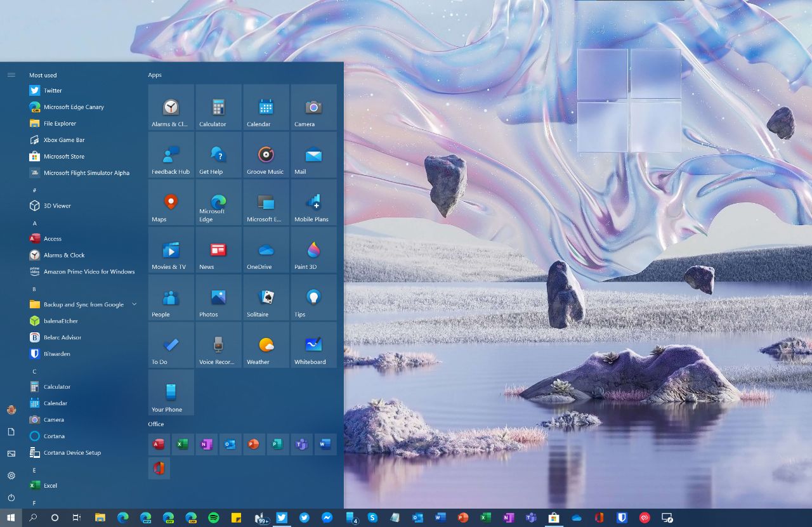
Task: Open the Whiteboard tile
Action: (313, 345)
